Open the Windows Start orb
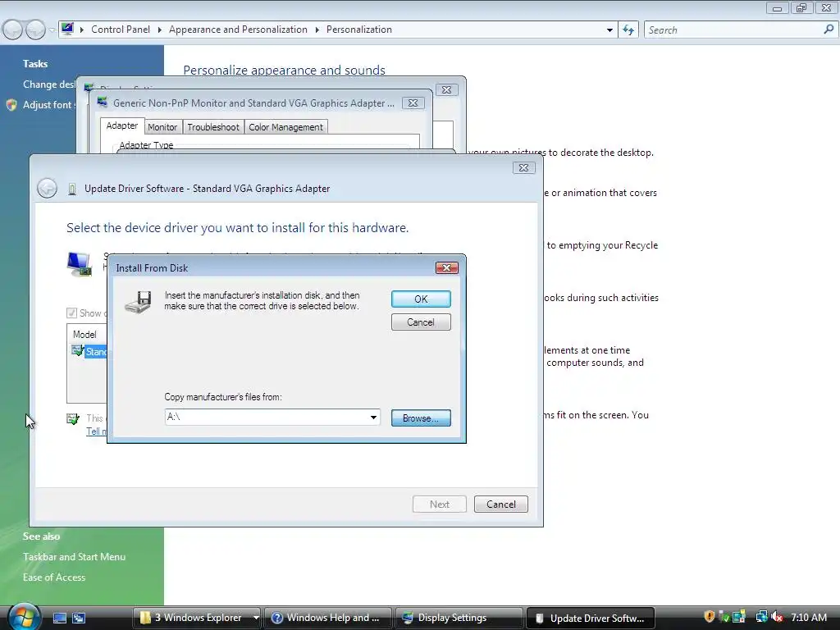The height and width of the screenshot is (630, 840). [x=24, y=617]
